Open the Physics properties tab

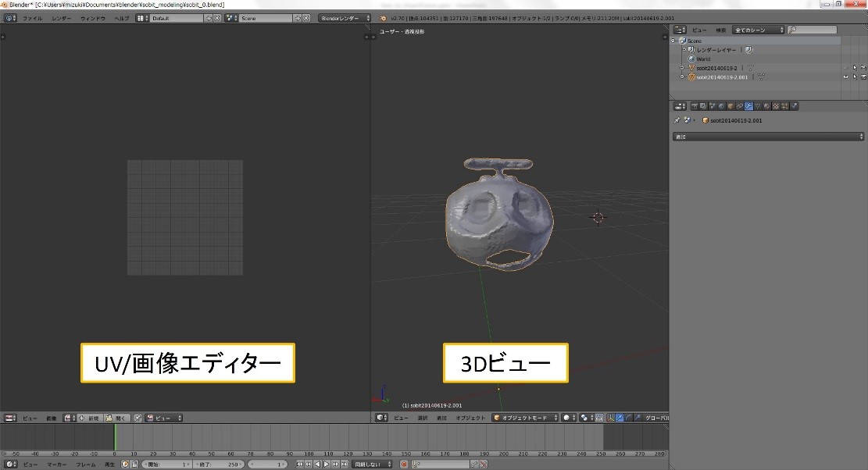click(x=793, y=106)
